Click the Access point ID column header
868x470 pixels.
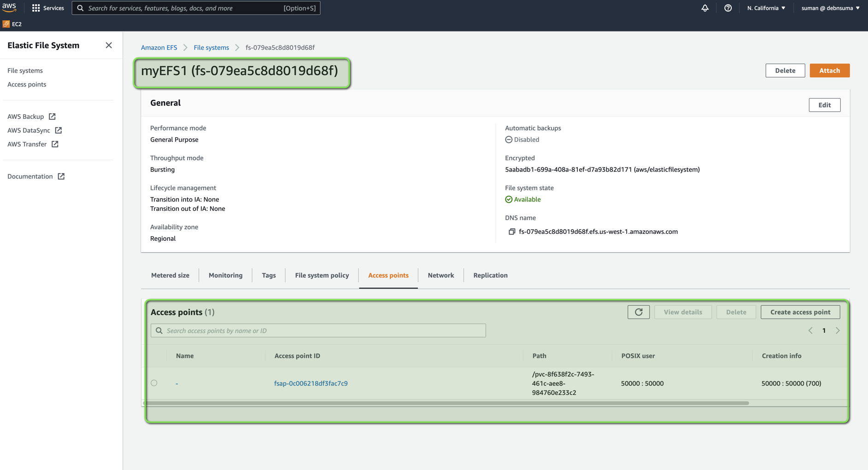[x=297, y=356]
